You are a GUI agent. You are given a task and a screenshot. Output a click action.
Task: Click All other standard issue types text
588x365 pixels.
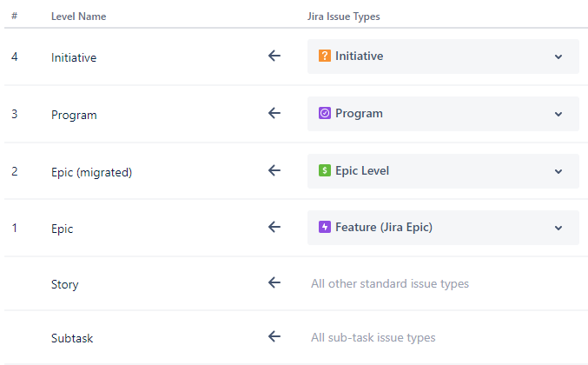[x=390, y=283]
